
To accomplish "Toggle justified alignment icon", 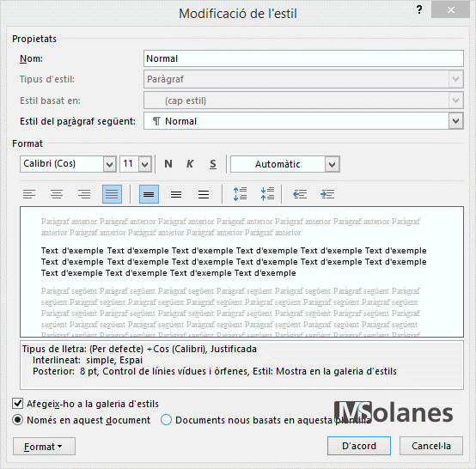I will pos(112,194).
